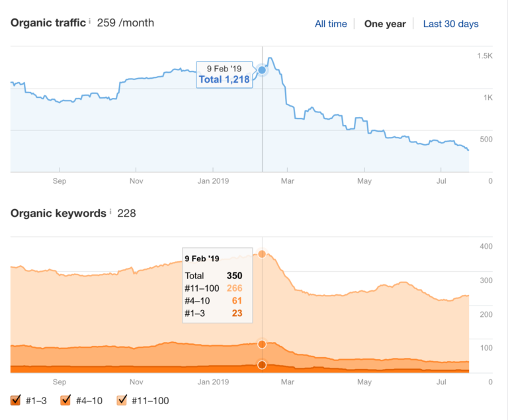The height and width of the screenshot is (420, 508).
Task: Toggle the #1–3 keywords checkbox
Action: pyautogui.click(x=16, y=400)
